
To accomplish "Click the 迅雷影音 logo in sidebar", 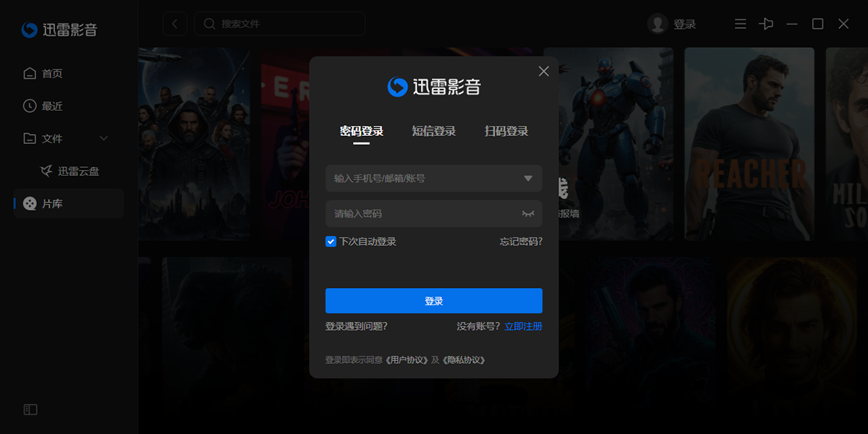I will 59,30.
